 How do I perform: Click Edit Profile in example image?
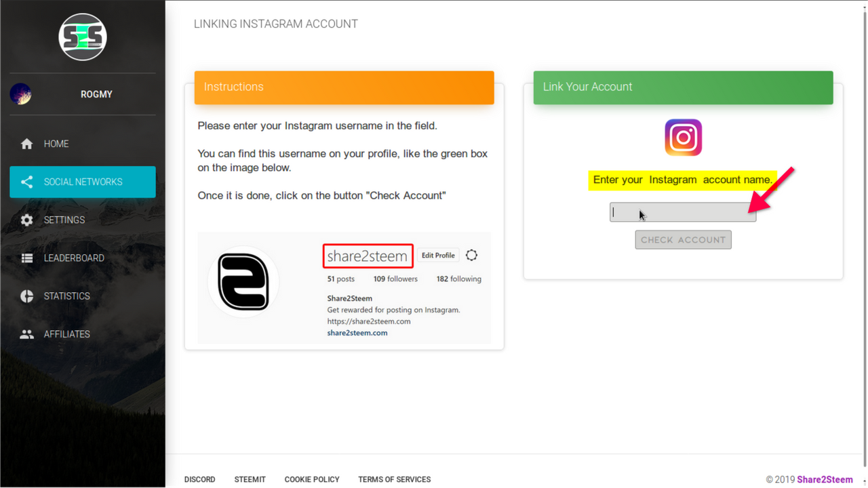(438, 255)
